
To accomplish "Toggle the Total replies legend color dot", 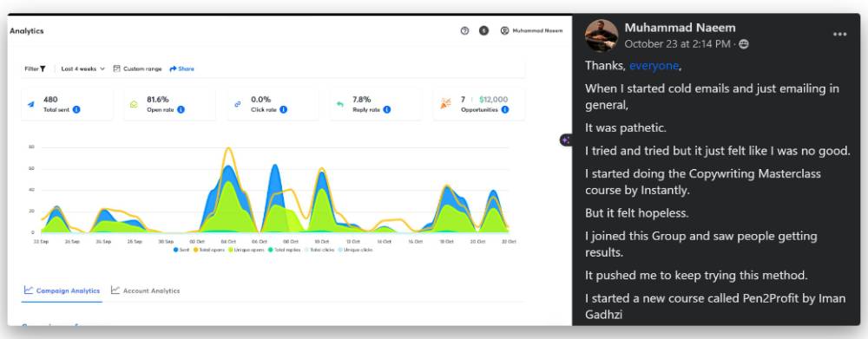I will pyautogui.click(x=271, y=250).
